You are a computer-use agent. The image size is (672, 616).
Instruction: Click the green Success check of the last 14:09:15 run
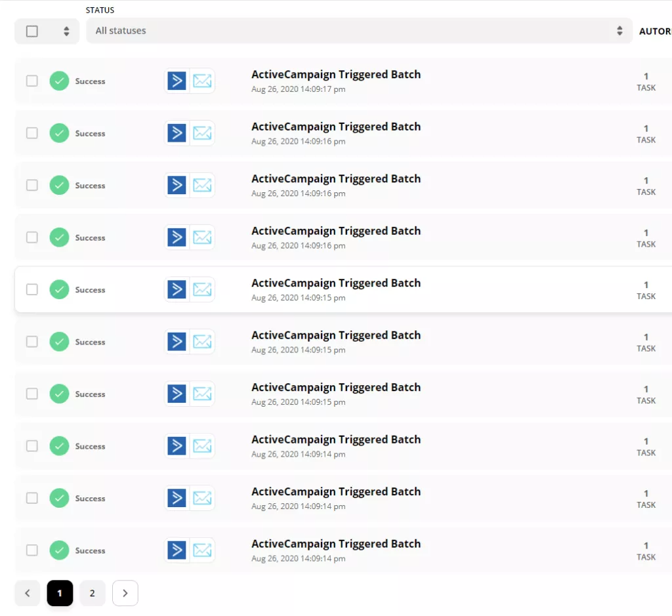[59, 394]
